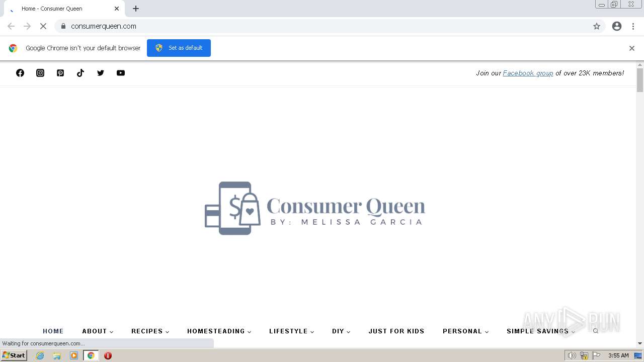Click the show desktop tray icon

coord(638,355)
